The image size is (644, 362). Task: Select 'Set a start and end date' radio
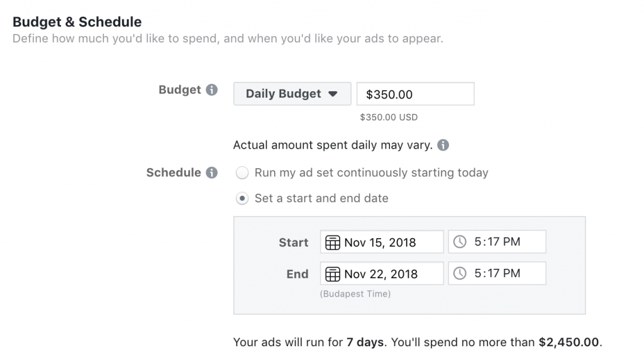242,198
